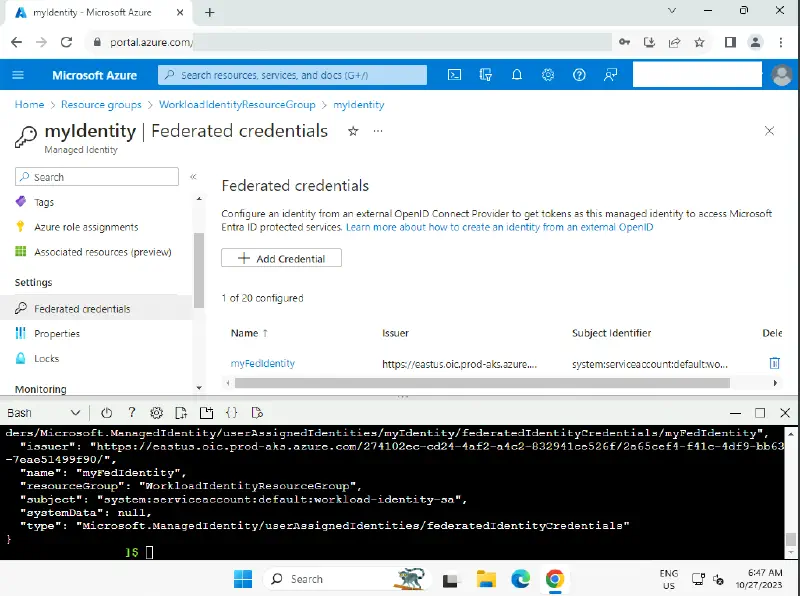Open the portal settings gear in header
This screenshot has width=800, height=596.
click(548, 75)
